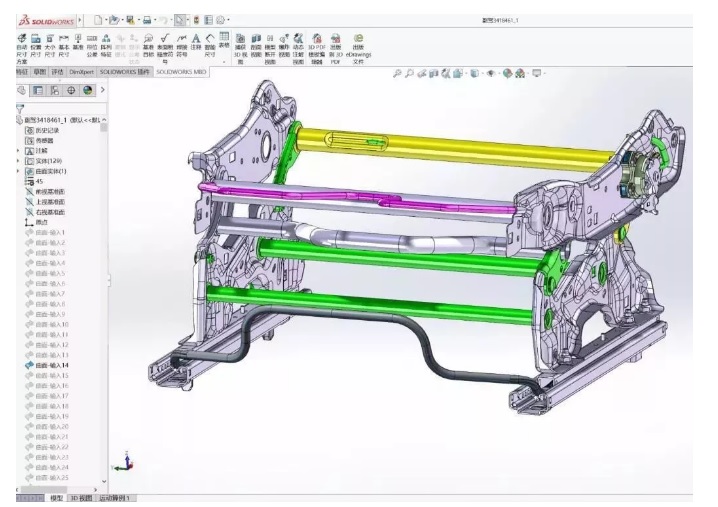Open the Options gear icon

point(220,20)
